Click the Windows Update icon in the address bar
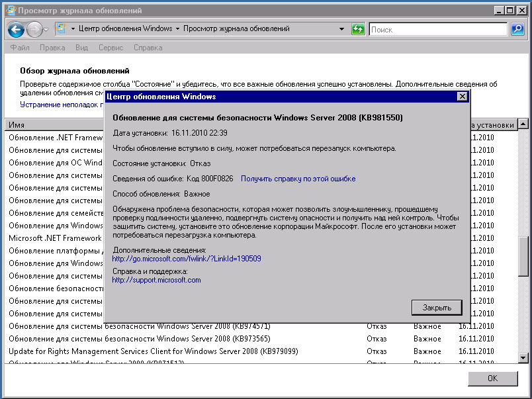 click(x=61, y=29)
